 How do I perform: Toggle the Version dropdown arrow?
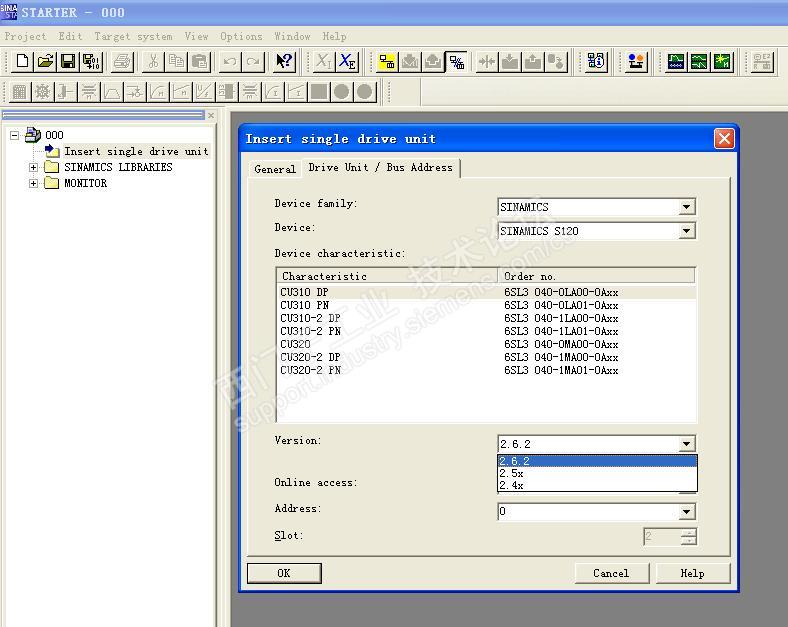pos(686,444)
